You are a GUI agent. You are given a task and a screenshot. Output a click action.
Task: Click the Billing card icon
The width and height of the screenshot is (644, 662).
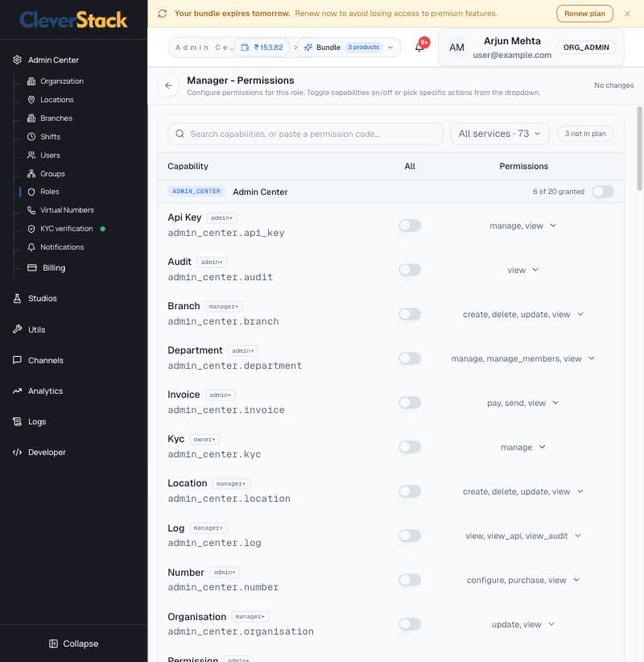[x=32, y=267]
